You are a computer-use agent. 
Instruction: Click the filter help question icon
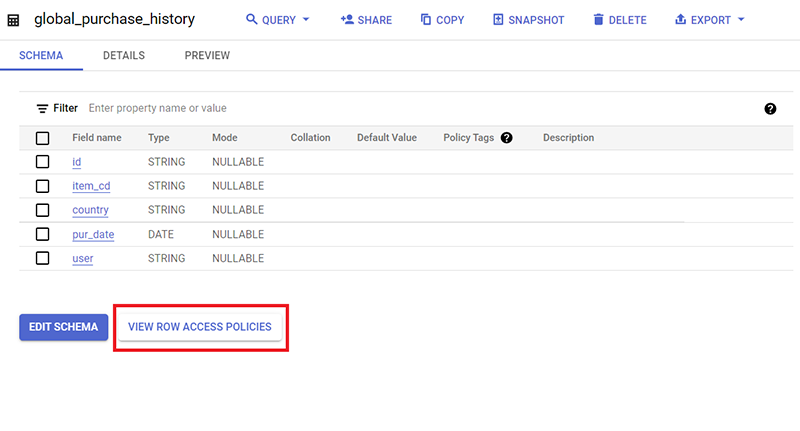click(x=770, y=109)
